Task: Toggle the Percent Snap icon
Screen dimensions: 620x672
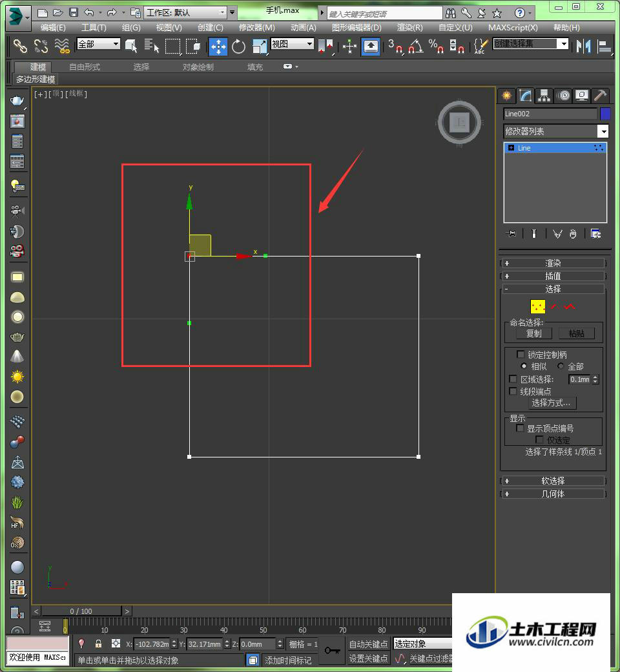Action: 436,46
